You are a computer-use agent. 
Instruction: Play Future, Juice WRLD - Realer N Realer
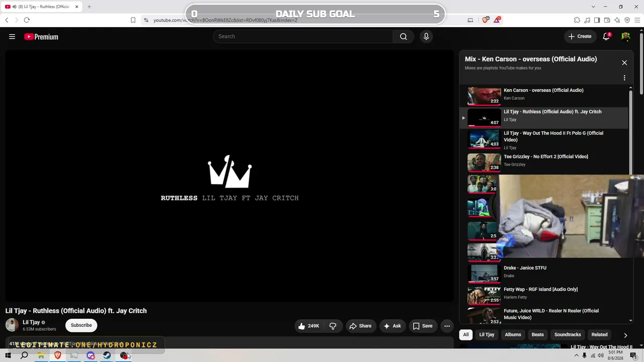click(544, 315)
